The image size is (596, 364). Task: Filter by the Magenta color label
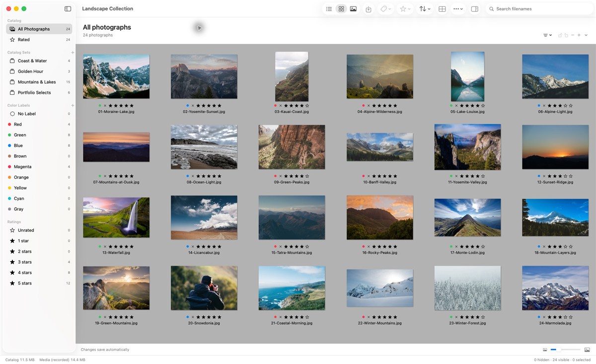(39, 167)
